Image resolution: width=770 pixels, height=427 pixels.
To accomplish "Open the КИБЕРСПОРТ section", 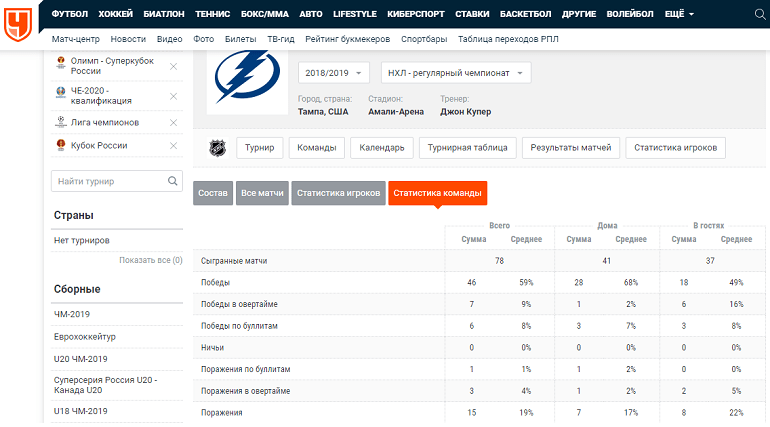I will click(x=416, y=14).
